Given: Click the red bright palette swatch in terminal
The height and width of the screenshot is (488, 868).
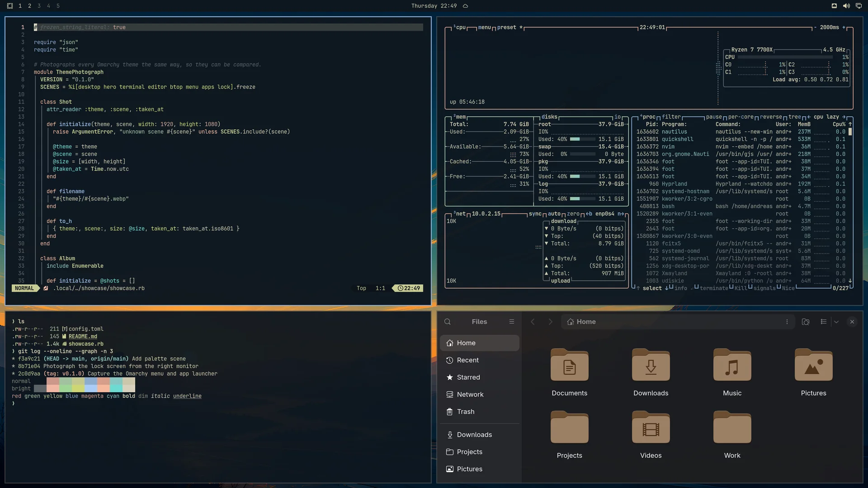Looking at the screenshot, I should [52, 389].
